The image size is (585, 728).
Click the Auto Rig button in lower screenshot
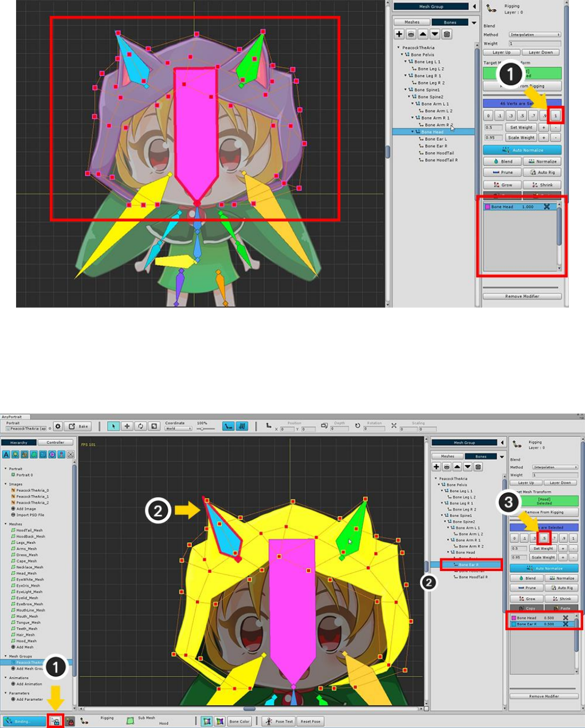tap(561, 588)
